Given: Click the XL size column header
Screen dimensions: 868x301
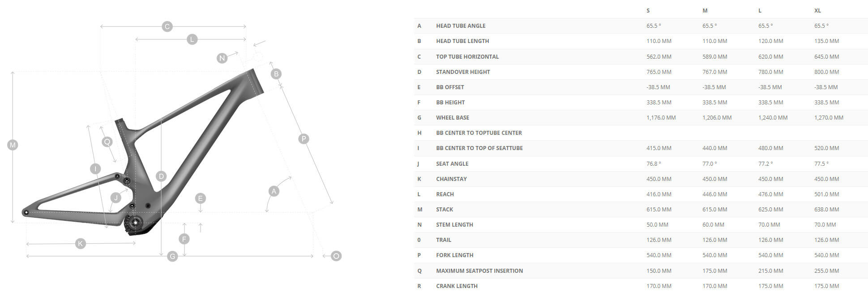Looking at the screenshot, I should pos(817,10).
